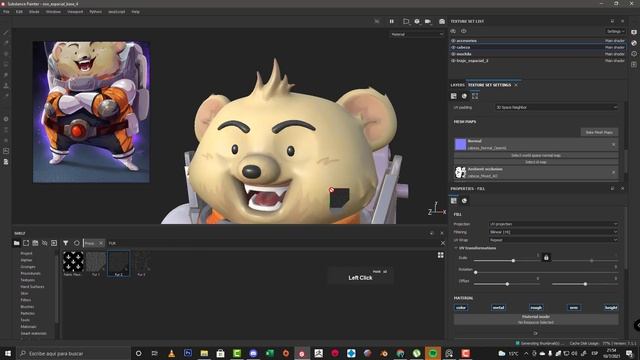The image size is (640, 360).
Task: Select the Smudge tool
Action: click(6, 75)
